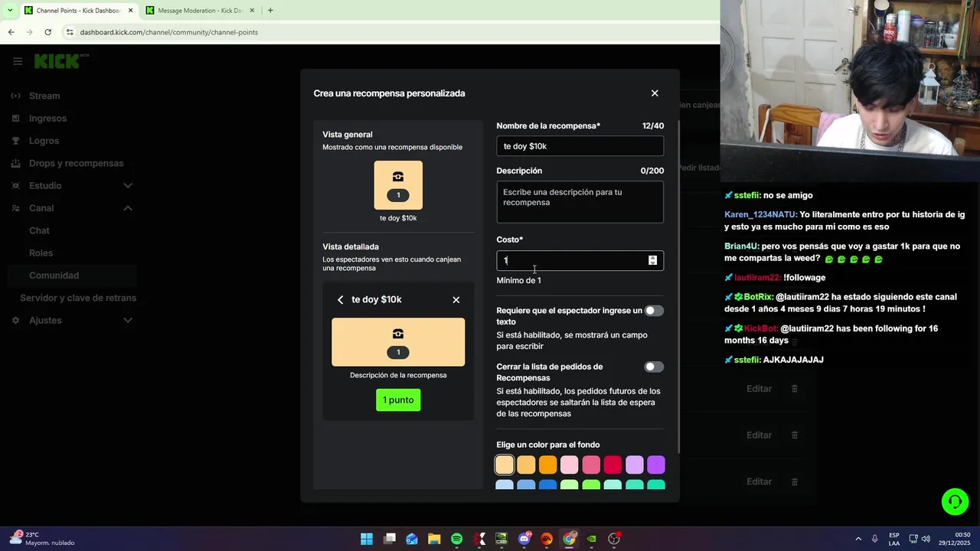980x551 pixels.
Task: Click the Costo input field
Action: 580,260
